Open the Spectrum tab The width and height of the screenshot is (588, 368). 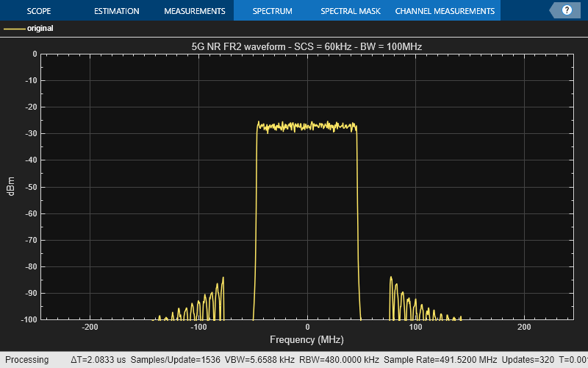pos(272,11)
